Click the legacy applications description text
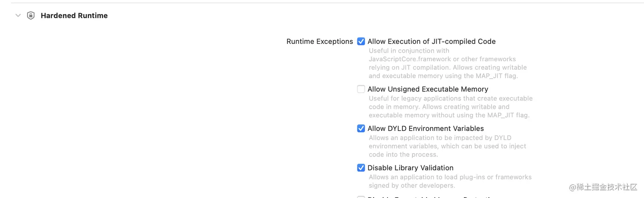Viewport: 644px width, 198px height. 450,98
